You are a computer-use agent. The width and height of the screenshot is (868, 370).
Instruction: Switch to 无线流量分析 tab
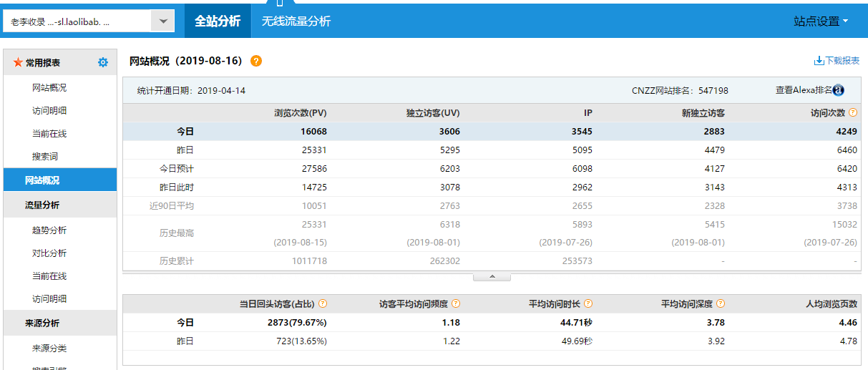296,21
